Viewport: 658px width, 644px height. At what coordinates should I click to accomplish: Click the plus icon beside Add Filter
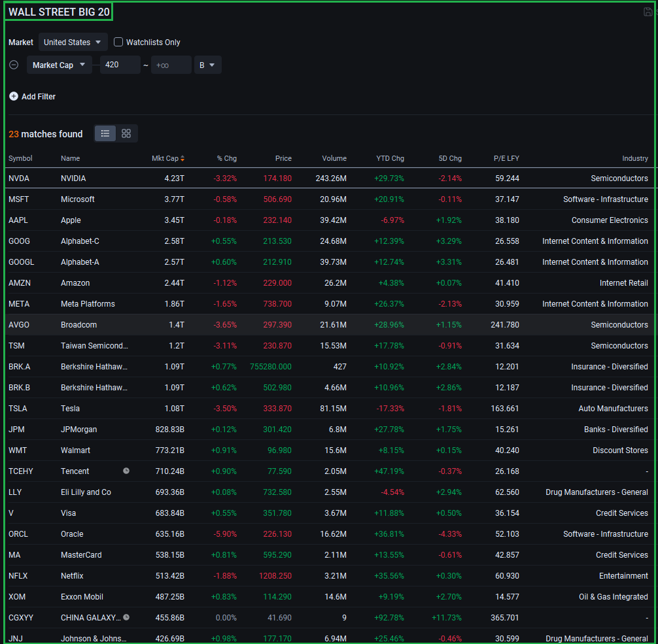(14, 96)
